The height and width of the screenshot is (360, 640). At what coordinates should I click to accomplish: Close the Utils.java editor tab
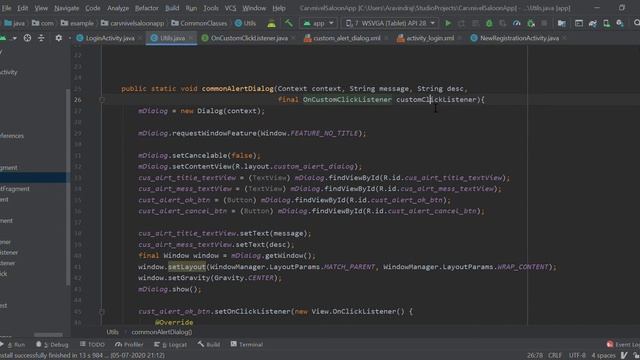coord(191,38)
